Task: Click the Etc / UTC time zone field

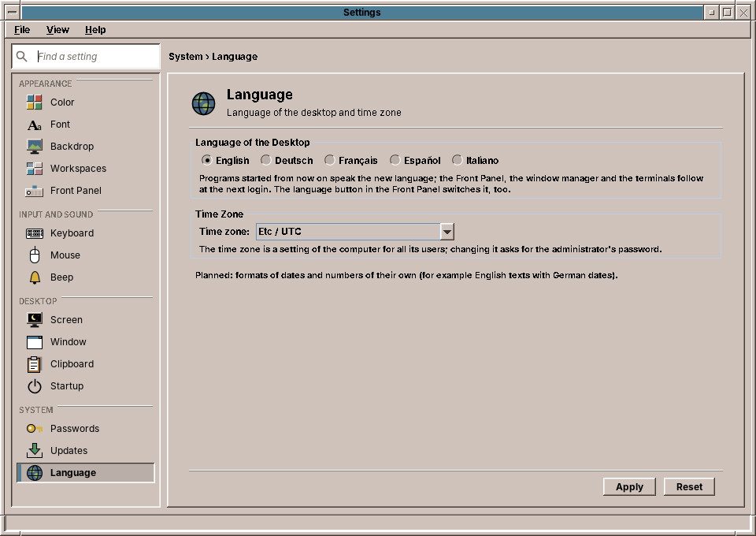Action: tap(348, 232)
